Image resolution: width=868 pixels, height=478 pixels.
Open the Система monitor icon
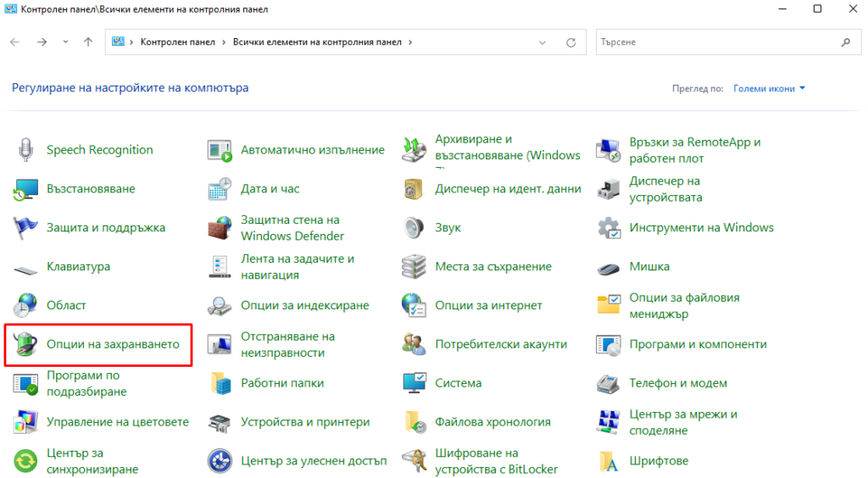click(414, 383)
